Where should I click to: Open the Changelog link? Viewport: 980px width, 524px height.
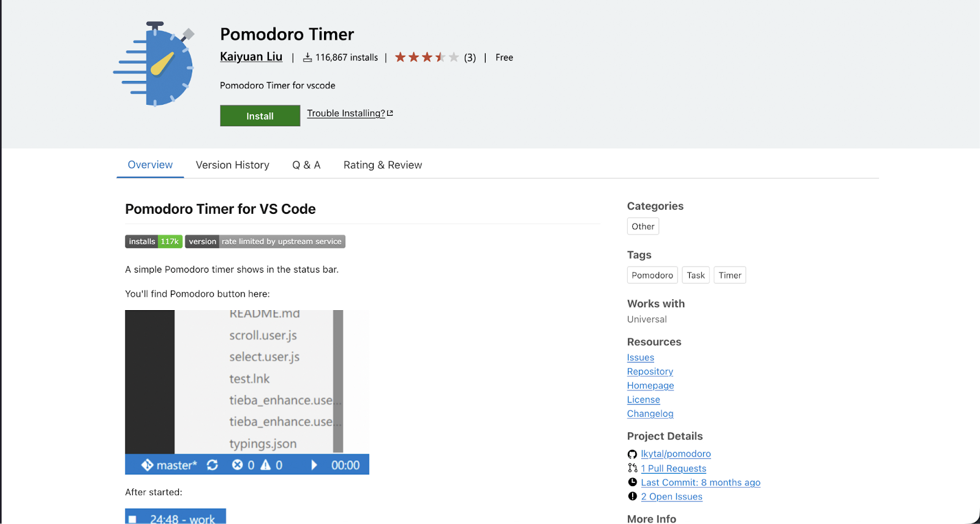650,414
